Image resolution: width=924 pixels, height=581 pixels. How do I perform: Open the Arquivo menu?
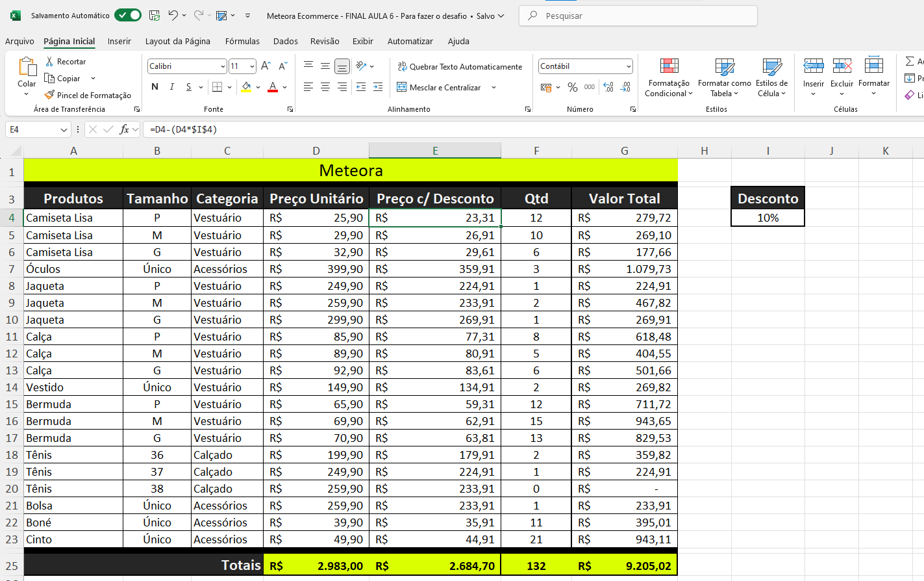[x=19, y=41]
